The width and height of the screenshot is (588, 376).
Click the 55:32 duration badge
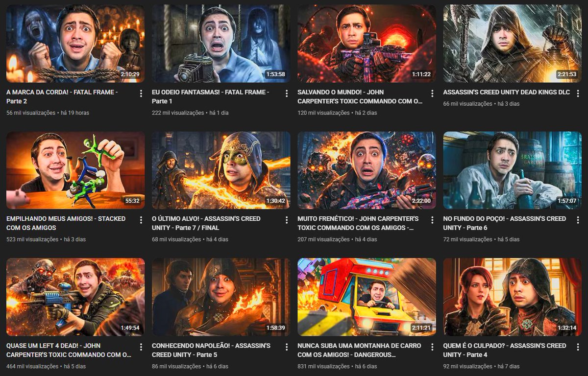132,201
